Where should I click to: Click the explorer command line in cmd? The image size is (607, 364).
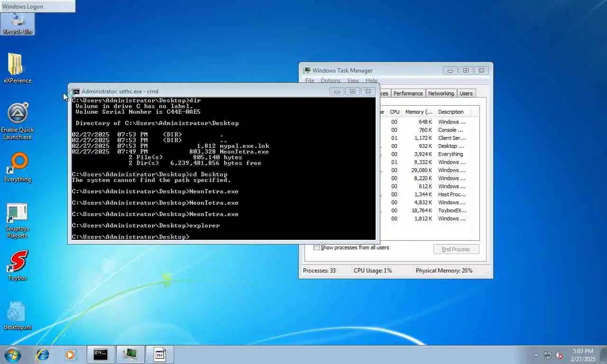coord(146,226)
